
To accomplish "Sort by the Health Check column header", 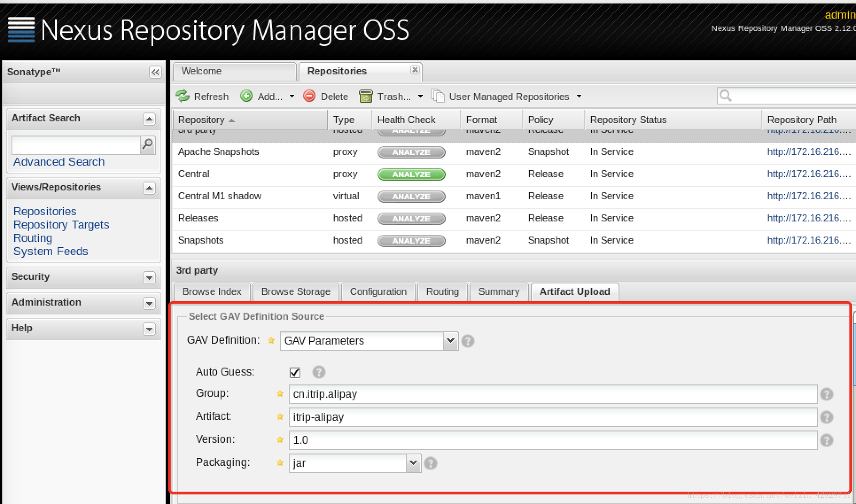I will click(x=416, y=120).
